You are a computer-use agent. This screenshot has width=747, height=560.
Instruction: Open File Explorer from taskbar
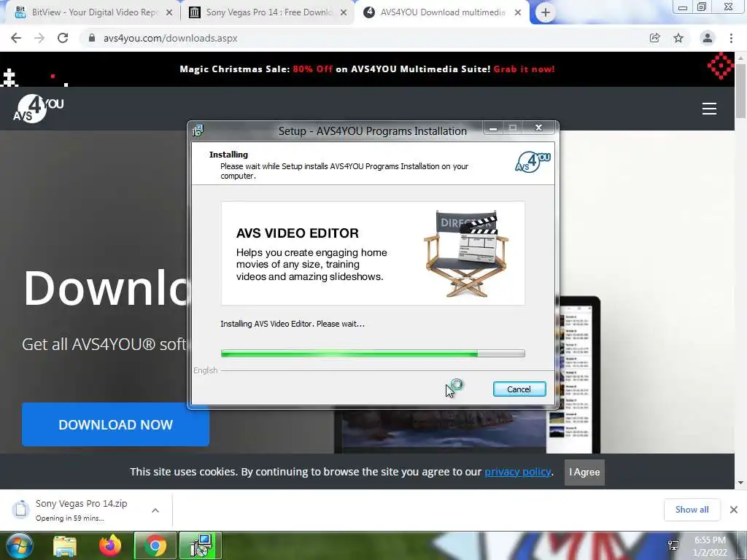tap(65, 545)
